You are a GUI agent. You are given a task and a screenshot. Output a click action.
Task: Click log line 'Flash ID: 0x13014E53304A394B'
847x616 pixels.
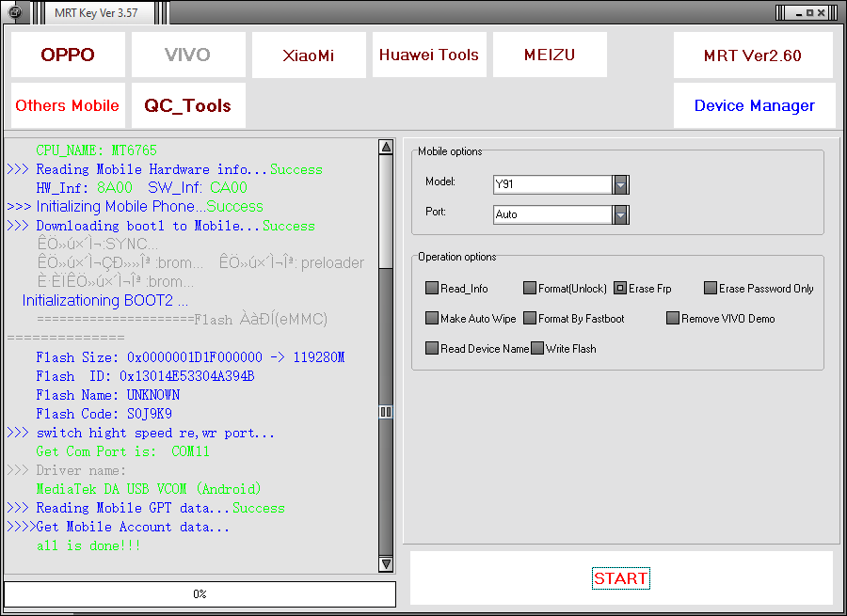coord(145,376)
